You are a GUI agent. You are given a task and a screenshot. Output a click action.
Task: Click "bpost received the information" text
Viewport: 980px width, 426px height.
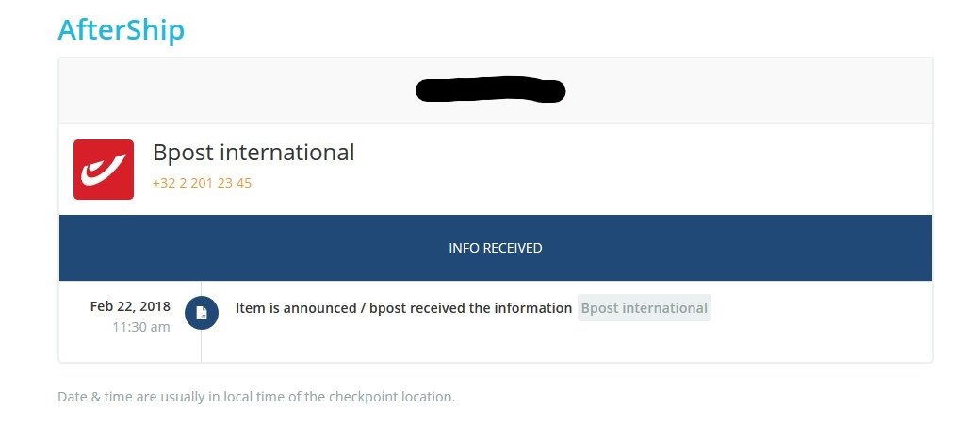pyautogui.click(x=470, y=308)
